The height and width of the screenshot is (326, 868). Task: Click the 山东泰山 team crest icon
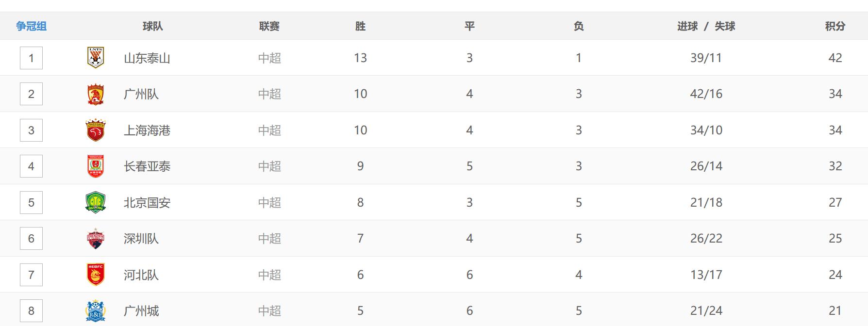(x=96, y=58)
